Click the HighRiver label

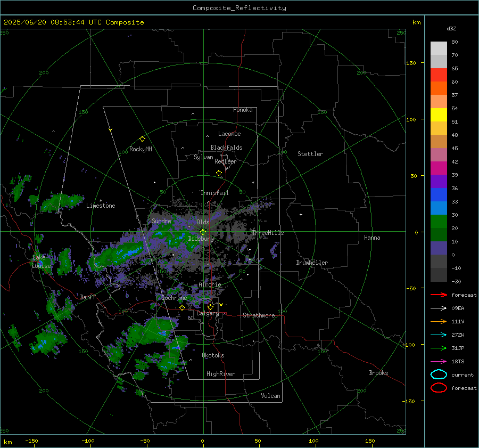tap(221, 374)
